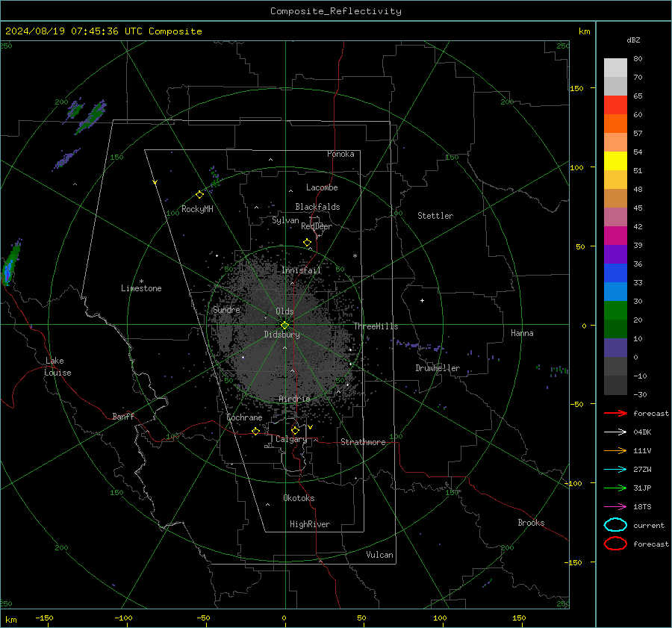This screenshot has height=628, width=672.
Task: Select the purple 36-39 dBZ swatch
Action: point(615,254)
